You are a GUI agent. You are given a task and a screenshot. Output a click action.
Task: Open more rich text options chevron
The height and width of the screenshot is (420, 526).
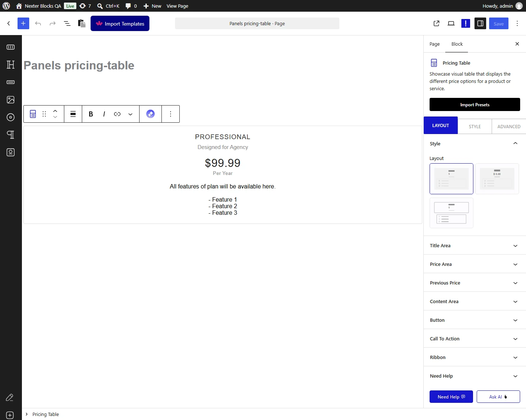[130, 114]
